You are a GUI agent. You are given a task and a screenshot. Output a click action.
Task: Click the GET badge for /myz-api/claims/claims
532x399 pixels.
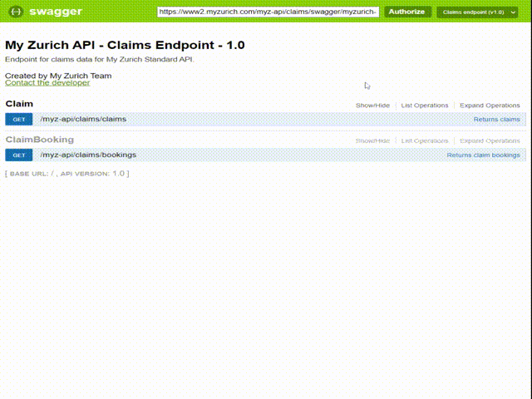pyautogui.click(x=19, y=120)
